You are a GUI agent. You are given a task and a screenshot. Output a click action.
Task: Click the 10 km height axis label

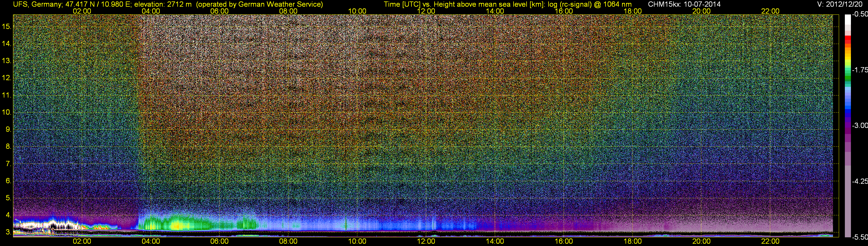[x=6, y=112]
